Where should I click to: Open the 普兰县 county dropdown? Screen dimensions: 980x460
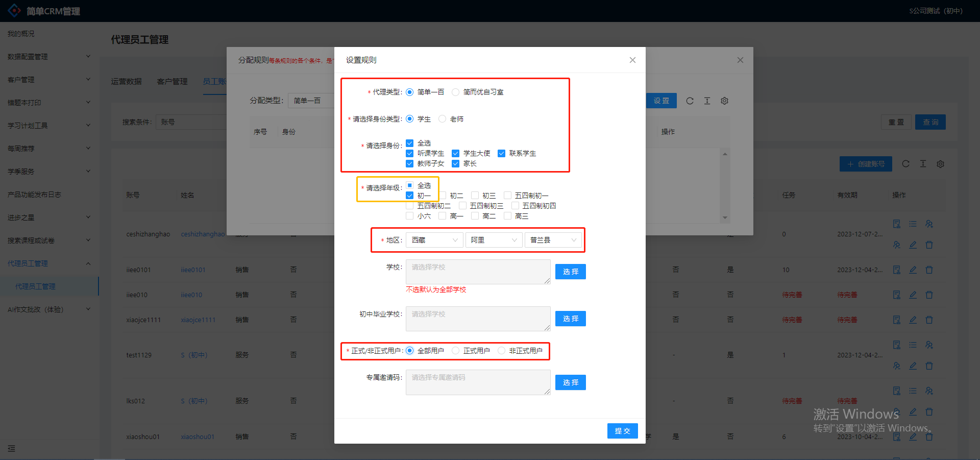click(553, 240)
